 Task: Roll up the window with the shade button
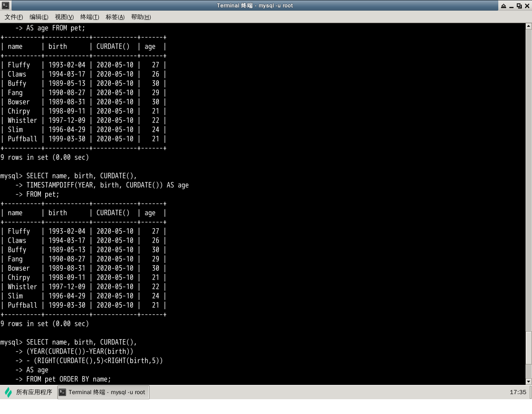point(503,6)
